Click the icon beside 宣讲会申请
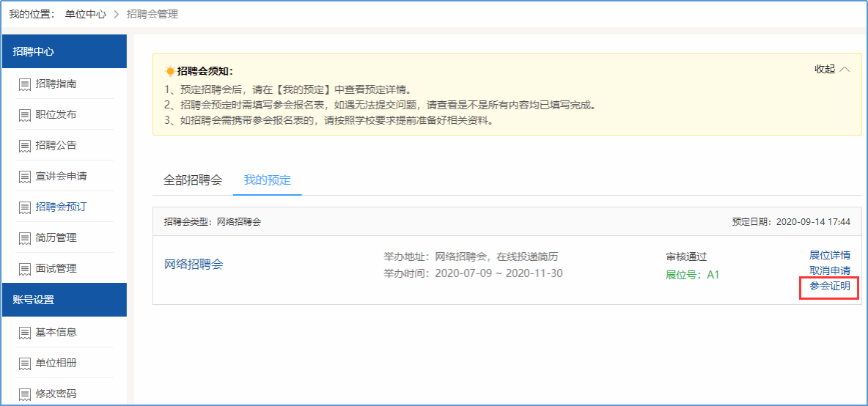The width and height of the screenshot is (868, 406). [x=25, y=177]
